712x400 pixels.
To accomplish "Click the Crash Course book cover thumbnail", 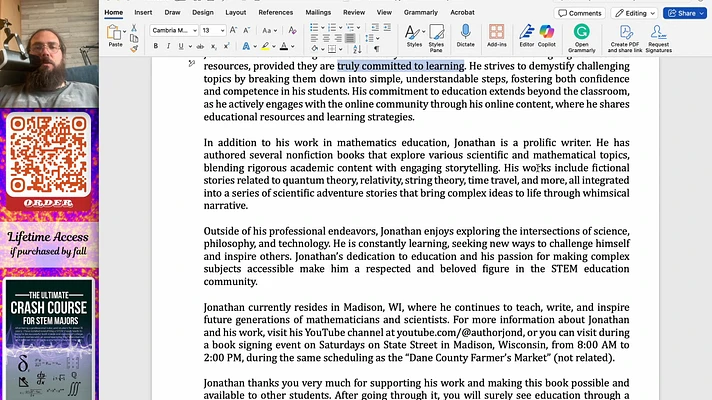I will [x=49, y=339].
